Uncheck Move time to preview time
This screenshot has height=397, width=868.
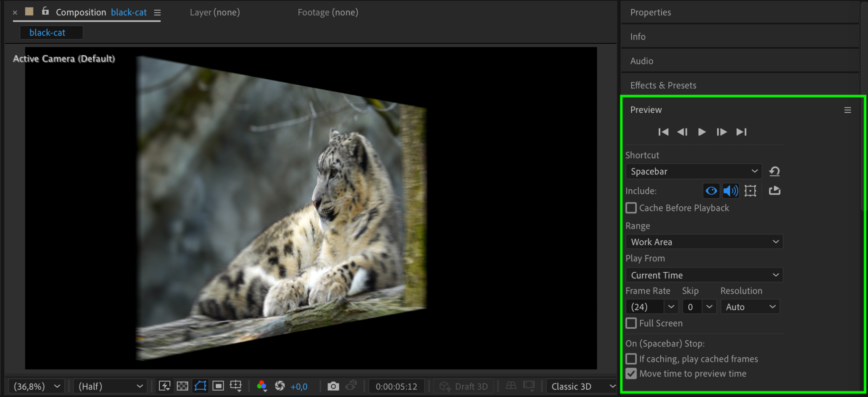click(631, 374)
